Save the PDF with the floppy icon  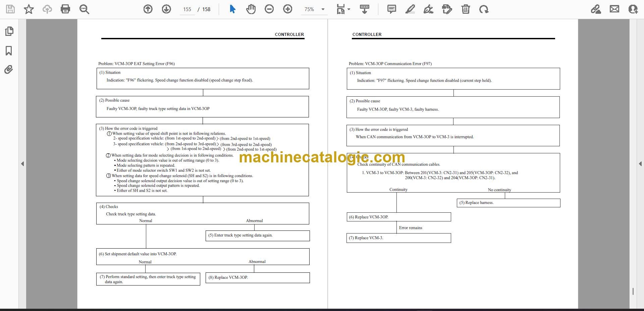point(10,9)
